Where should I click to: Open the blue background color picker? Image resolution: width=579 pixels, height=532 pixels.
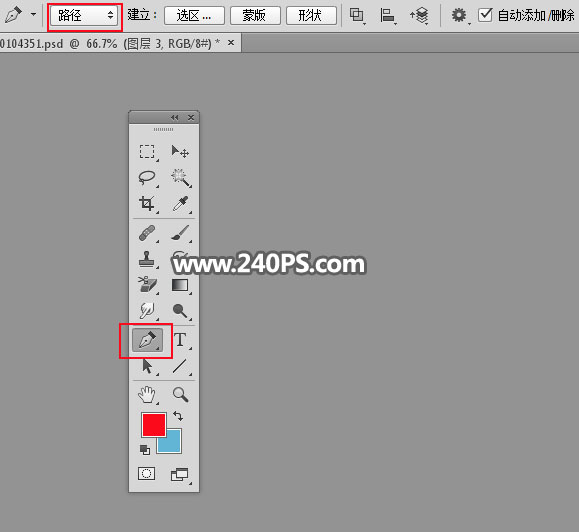(173, 444)
